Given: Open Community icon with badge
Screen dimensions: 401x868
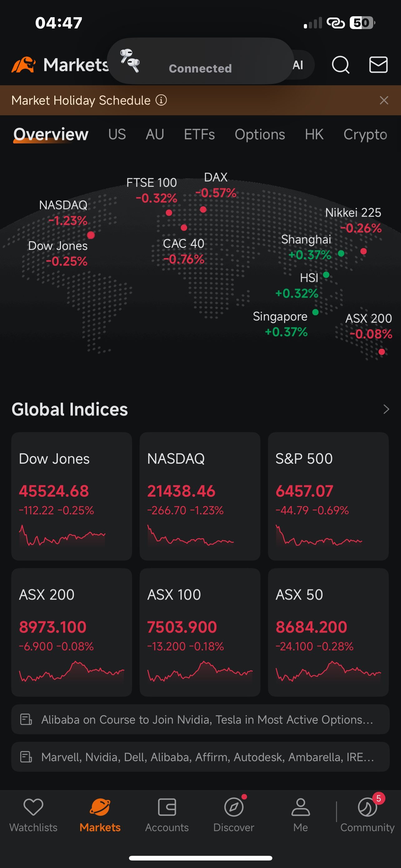Looking at the screenshot, I should 367,807.
